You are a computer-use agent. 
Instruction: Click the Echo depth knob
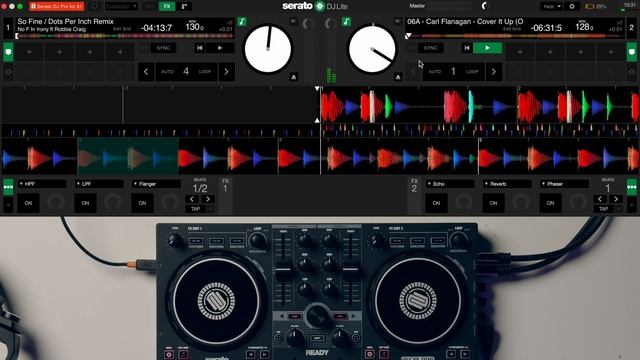coord(464,202)
